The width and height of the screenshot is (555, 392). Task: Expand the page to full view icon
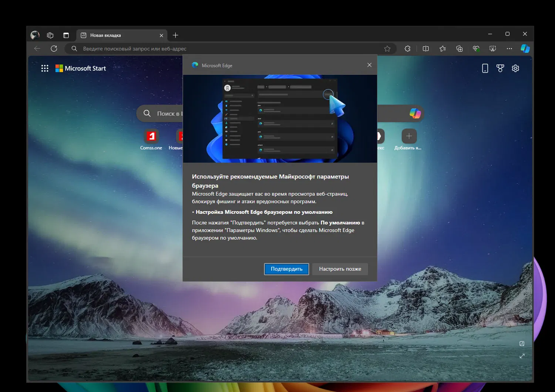(x=522, y=356)
